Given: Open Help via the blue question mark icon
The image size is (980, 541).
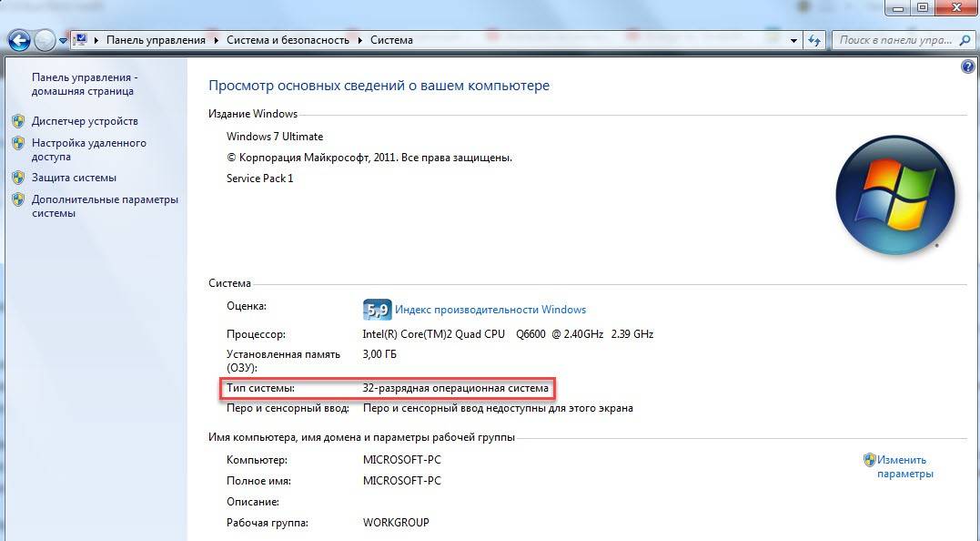Looking at the screenshot, I should click(x=967, y=67).
